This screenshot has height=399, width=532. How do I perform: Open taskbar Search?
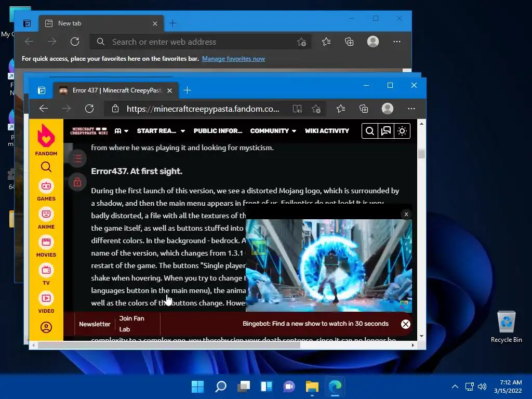pos(220,387)
